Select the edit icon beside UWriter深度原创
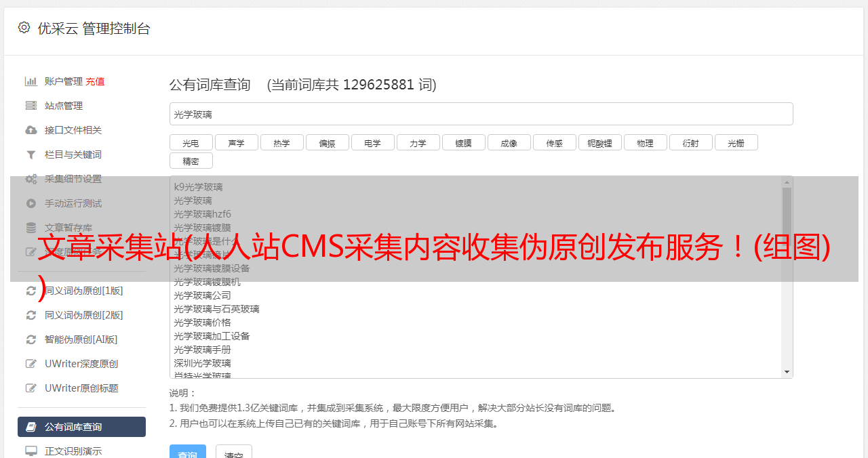868x458 pixels. [x=31, y=364]
